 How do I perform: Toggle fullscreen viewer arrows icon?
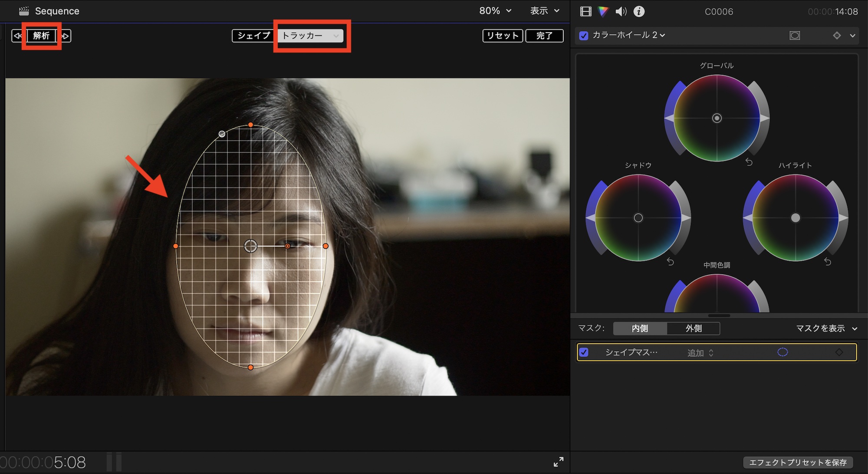(559, 462)
